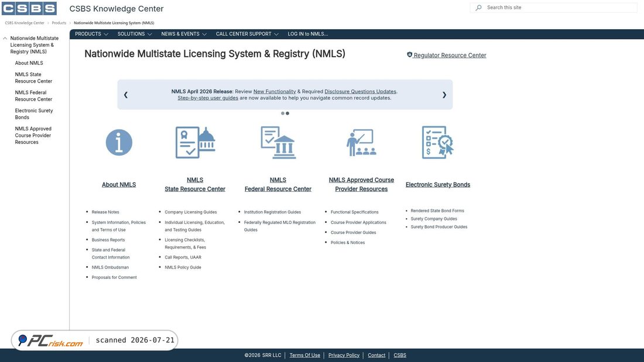644x362 pixels.
Task: Go to the next banner slide
Action: [x=444, y=95]
